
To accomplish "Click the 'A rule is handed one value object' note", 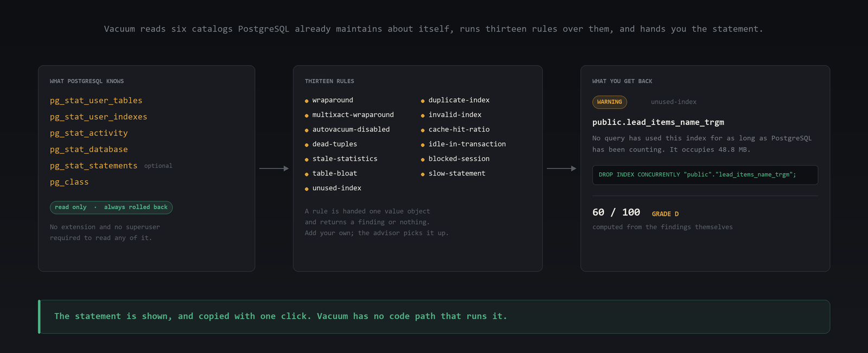I will click(376, 222).
